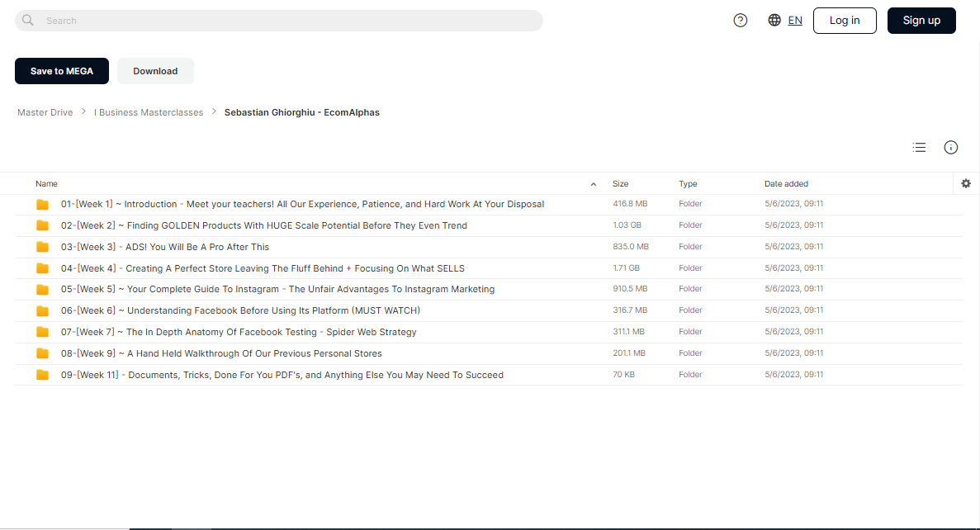Sort by Date added column header
Image resolution: width=980 pixels, height=530 pixels.
(x=786, y=184)
